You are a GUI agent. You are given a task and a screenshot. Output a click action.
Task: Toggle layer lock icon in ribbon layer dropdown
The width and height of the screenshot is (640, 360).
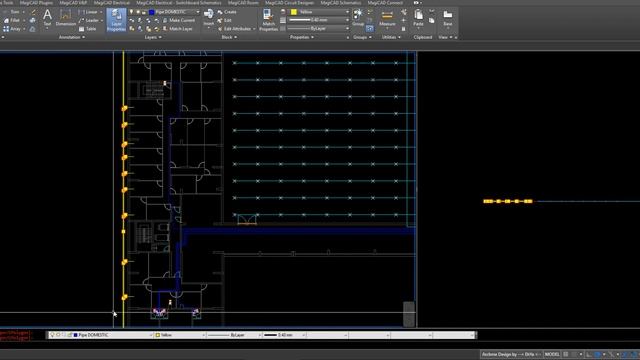(144, 12)
